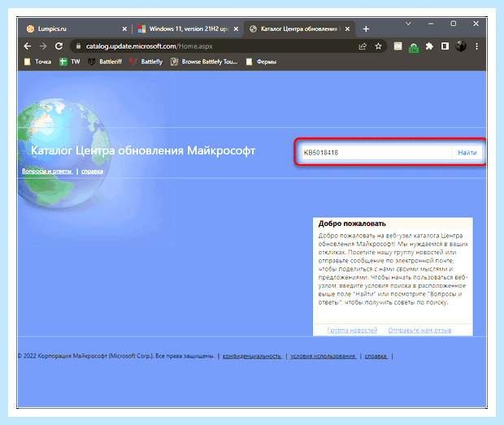Click the Добро пожаловать heading

point(352,223)
